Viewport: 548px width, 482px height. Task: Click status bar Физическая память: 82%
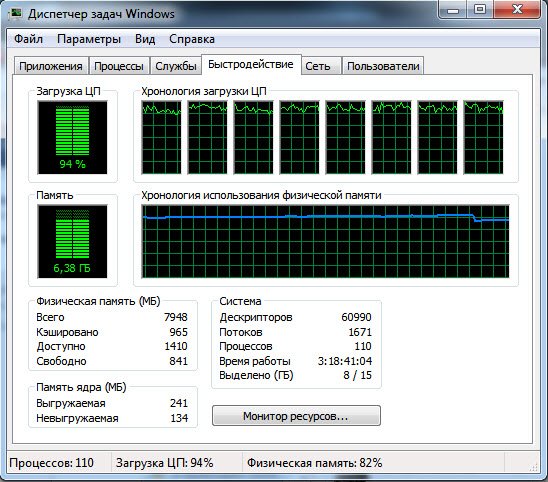(315, 463)
